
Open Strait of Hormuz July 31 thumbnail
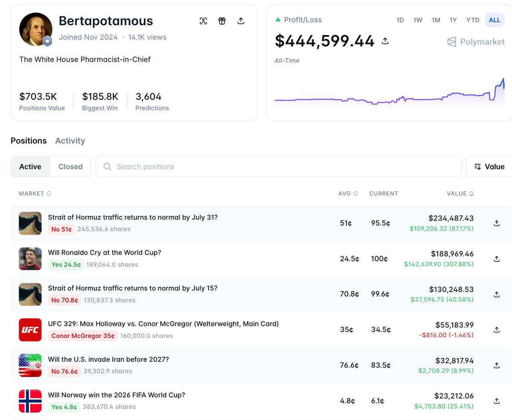pos(30,223)
